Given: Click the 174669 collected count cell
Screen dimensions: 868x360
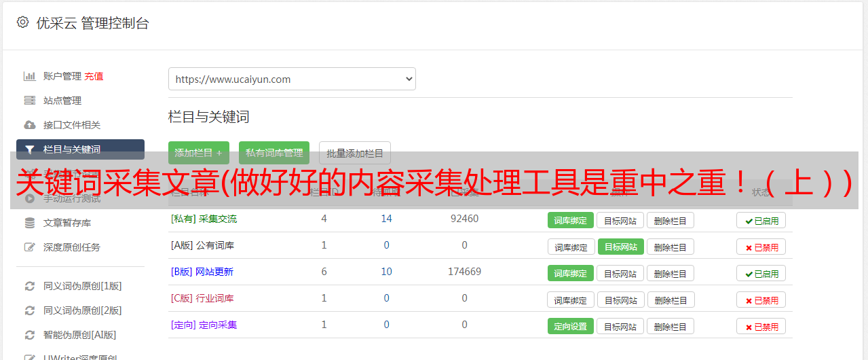Looking at the screenshot, I should pos(464,272).
